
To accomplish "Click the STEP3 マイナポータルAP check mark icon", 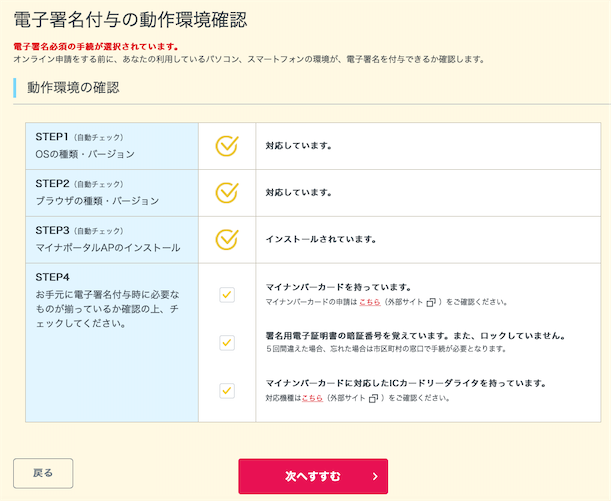I will click(227, 239).
